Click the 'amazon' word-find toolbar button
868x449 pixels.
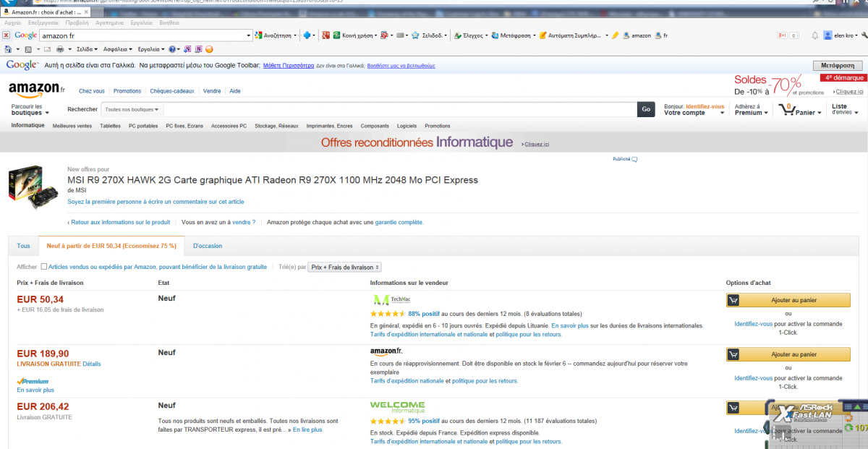[637, 35]
